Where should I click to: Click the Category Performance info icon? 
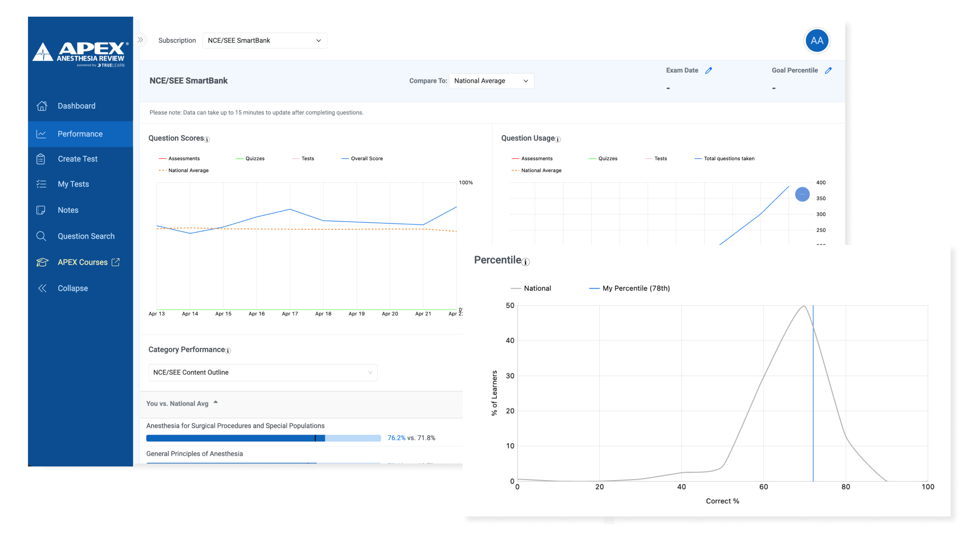[x=228, y=351]
